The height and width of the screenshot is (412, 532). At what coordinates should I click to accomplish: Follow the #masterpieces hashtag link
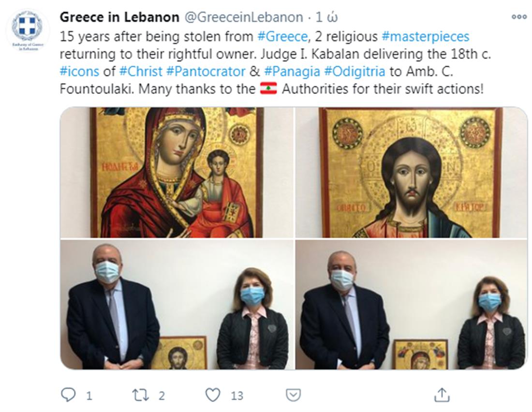tap(426, 36)
